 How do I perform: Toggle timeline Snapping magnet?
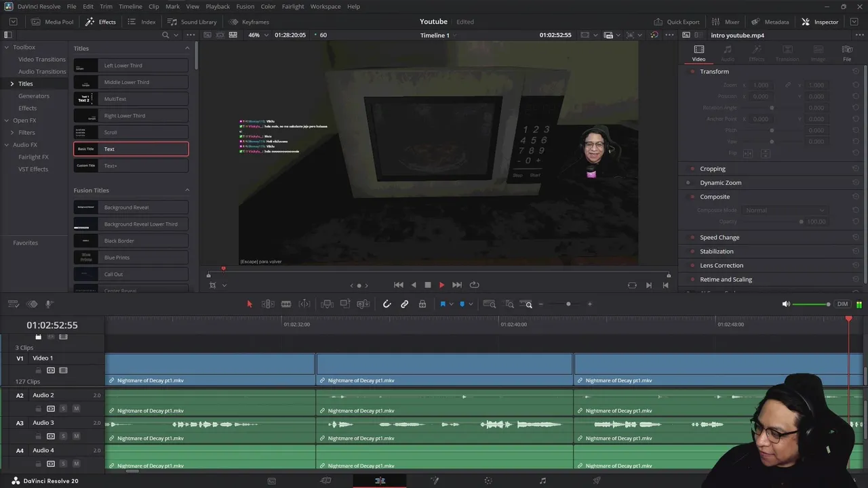click(x=387, y=304)
